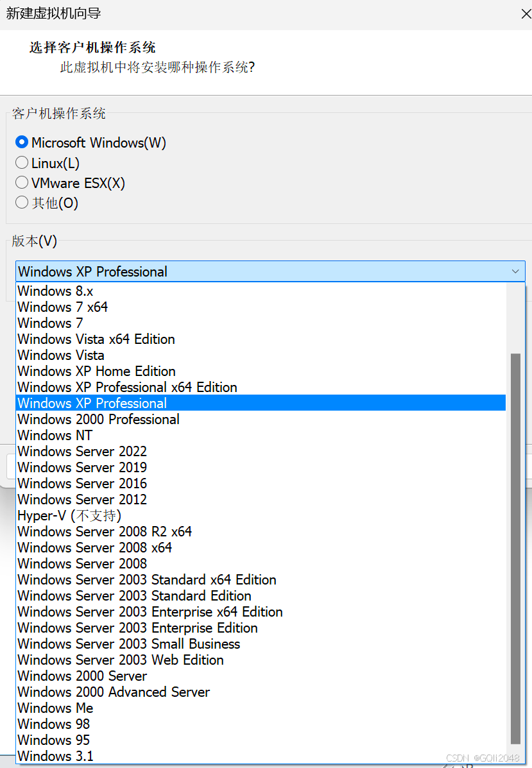Choose Windows Me from the version list
This screenshot has height=768, width=532.
55,708
